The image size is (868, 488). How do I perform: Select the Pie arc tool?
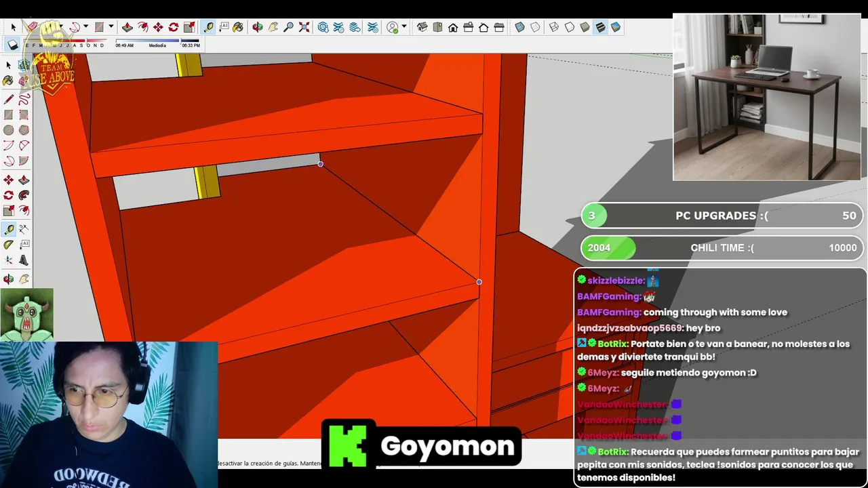tap(24, 161)
